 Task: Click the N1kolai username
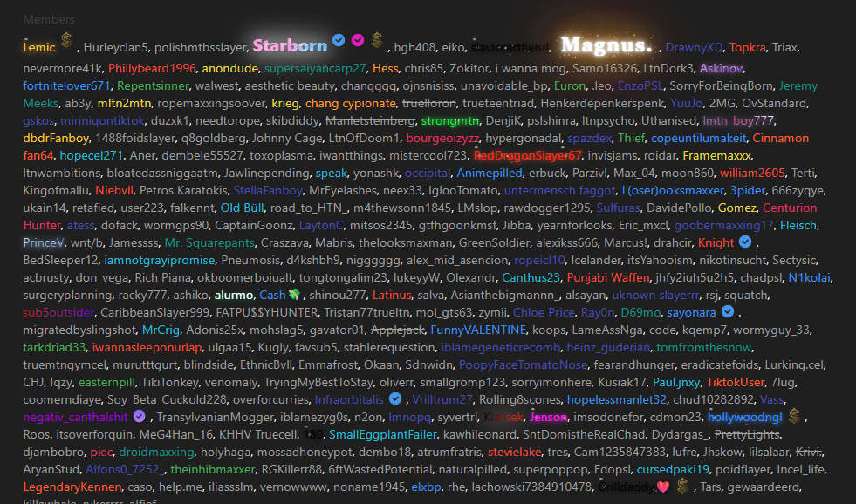[x=809, y=277]
